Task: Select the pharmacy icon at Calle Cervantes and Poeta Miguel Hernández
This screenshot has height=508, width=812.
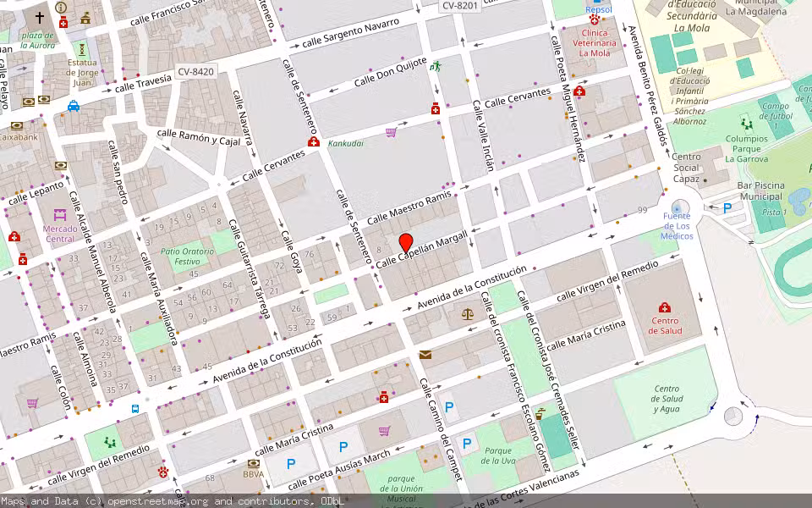Action: [579, 91]
